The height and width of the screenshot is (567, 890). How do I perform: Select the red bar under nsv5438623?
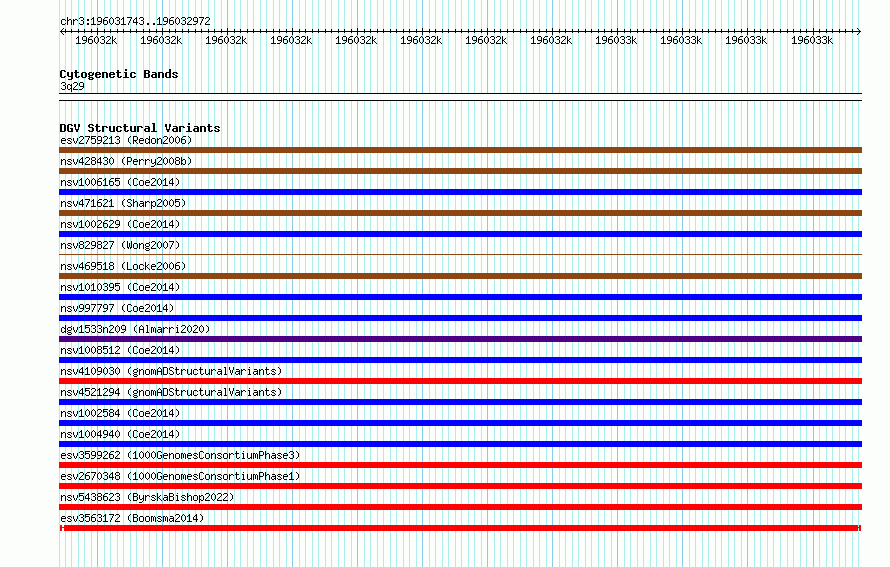(x=460, y=507)
